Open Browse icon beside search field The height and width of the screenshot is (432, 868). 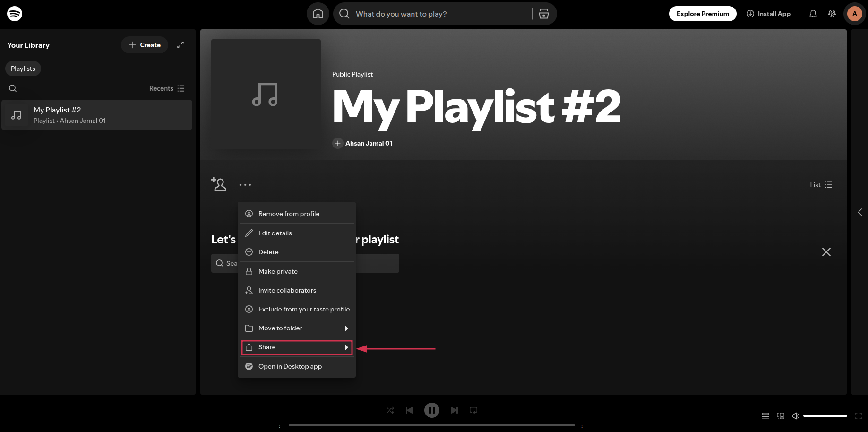[x=544, y=14]
